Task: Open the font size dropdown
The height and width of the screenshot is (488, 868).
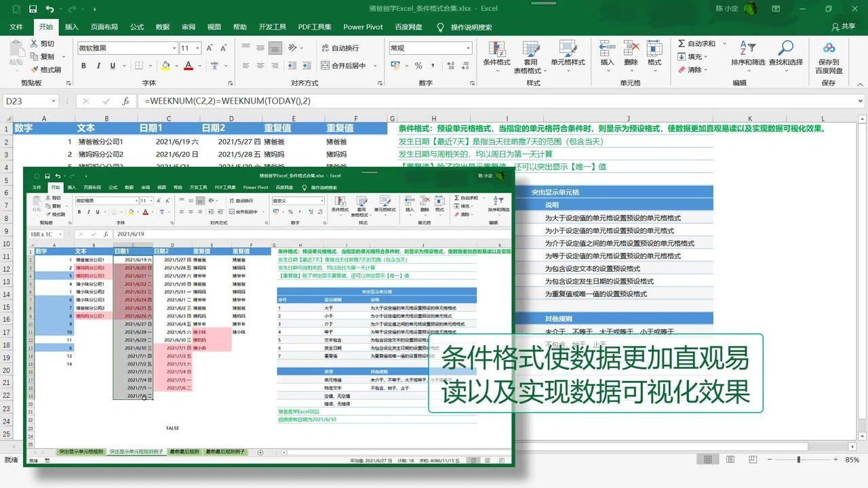Action: (x=197, y=48)
